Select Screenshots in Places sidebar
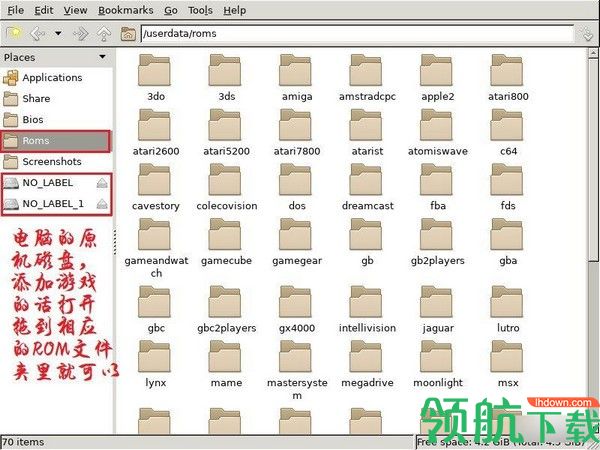The width and height of the screenshot is (600, 450). (57, 162)
